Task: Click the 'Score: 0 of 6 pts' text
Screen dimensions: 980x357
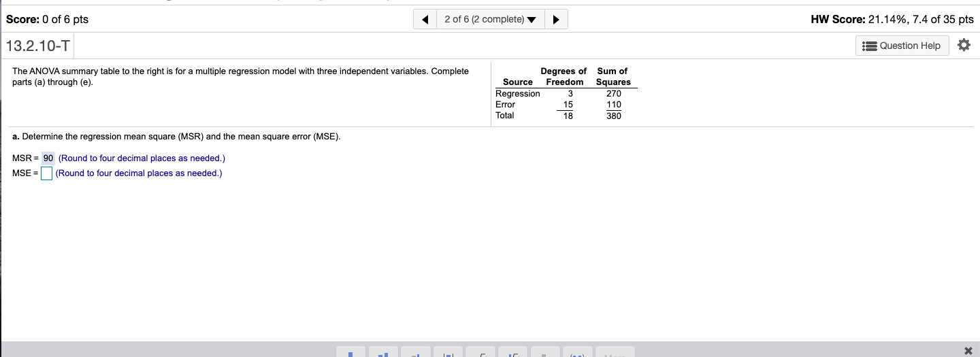Action: [47, 19]
